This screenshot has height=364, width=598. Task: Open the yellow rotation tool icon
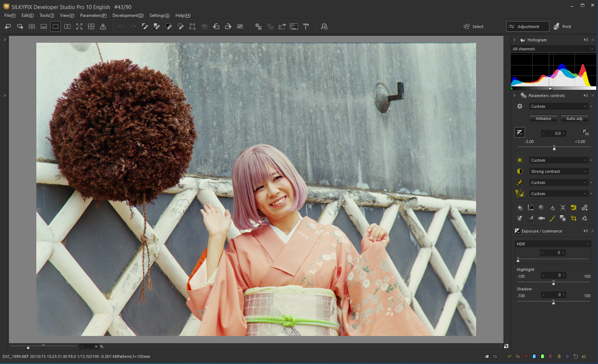tap(574, 208)
